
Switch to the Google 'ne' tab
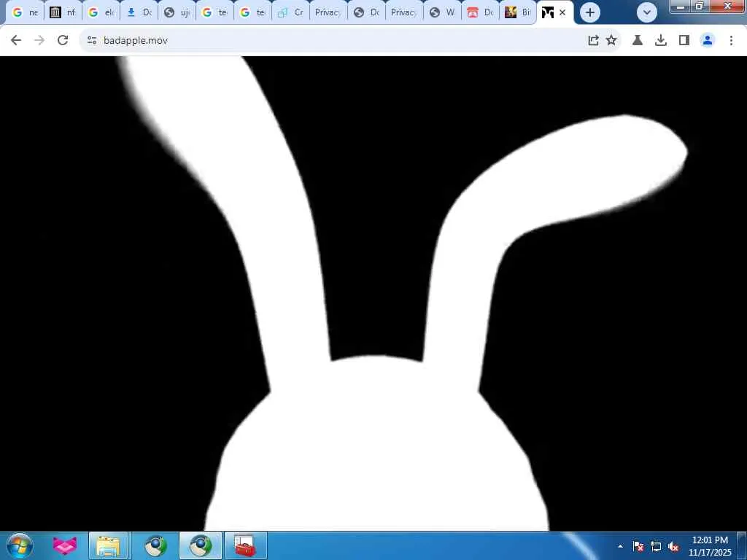[26, 12]
